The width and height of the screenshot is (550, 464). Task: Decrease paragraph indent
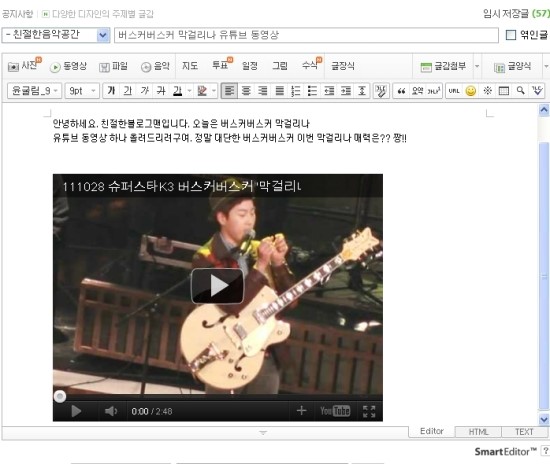pyautogui.click(x=329, y=91)
